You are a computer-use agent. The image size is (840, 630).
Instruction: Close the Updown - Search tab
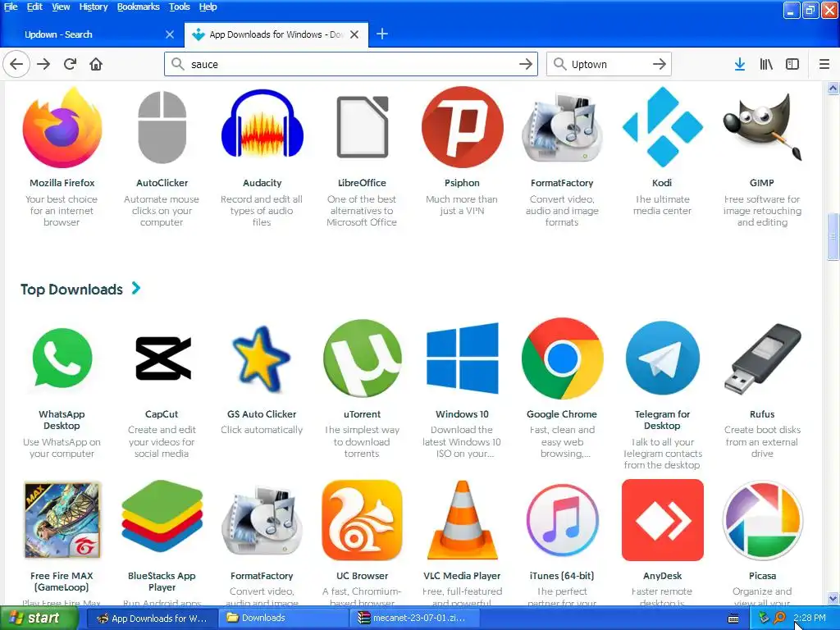click(x=170, y=34)
